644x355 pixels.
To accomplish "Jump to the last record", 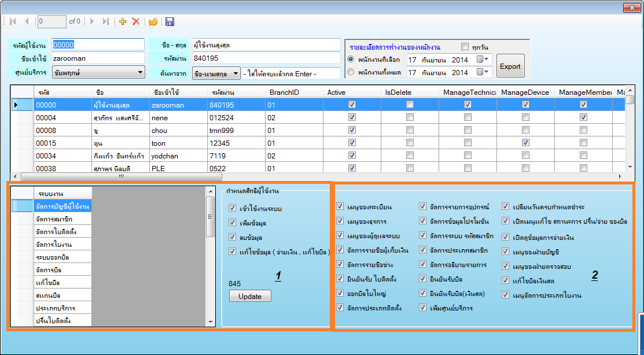I will [x=105, y=21].
